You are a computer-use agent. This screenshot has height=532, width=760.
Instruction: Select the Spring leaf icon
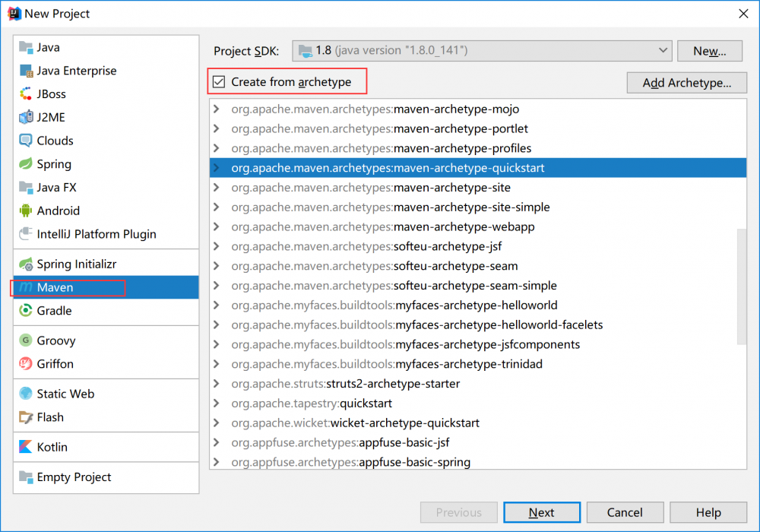pyautogui.click(x=26, y=163)
